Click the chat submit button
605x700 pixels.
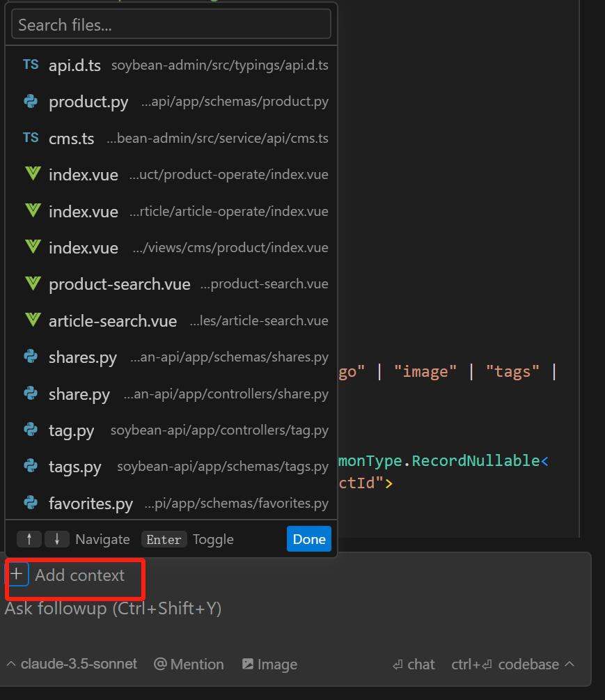tap(414, 664)
